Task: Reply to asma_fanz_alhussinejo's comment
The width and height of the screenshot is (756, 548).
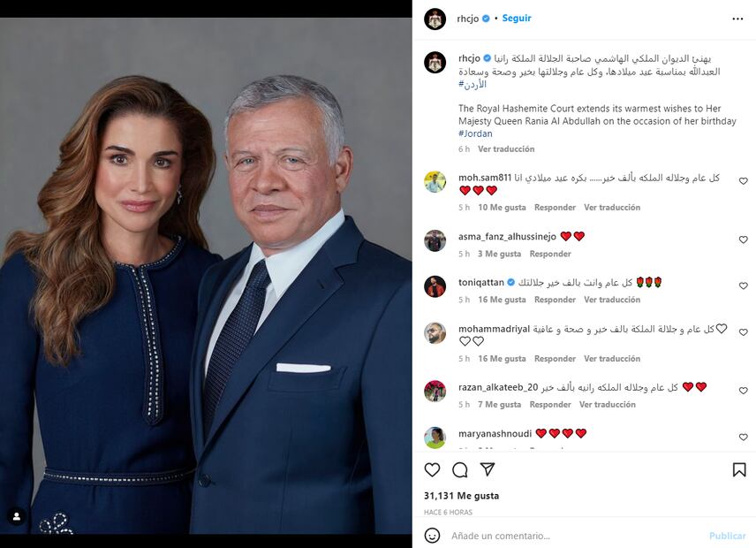Action: (550, 254)
